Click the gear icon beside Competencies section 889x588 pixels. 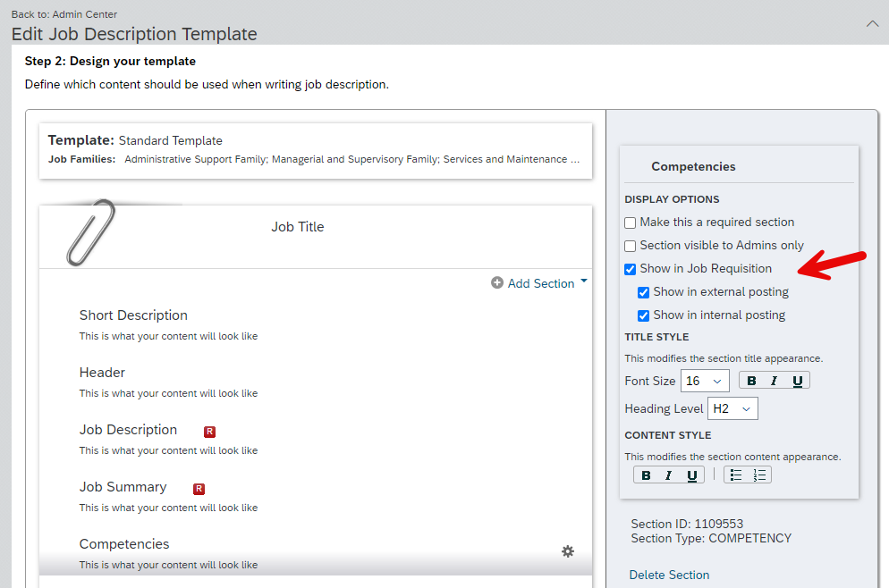click(568, 551)
